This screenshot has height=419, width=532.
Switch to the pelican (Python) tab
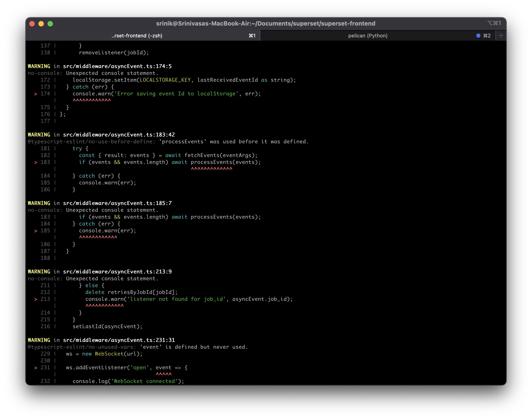378,36
